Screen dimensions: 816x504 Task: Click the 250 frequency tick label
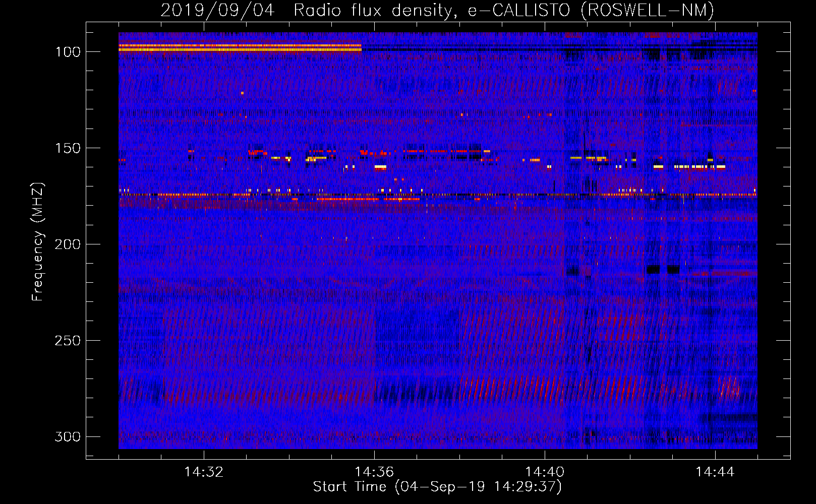coord(68,341)
